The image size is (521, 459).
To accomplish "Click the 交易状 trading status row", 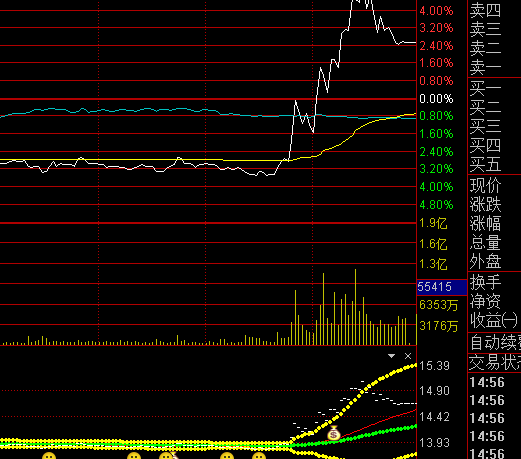I will click(x=495, y=363).
